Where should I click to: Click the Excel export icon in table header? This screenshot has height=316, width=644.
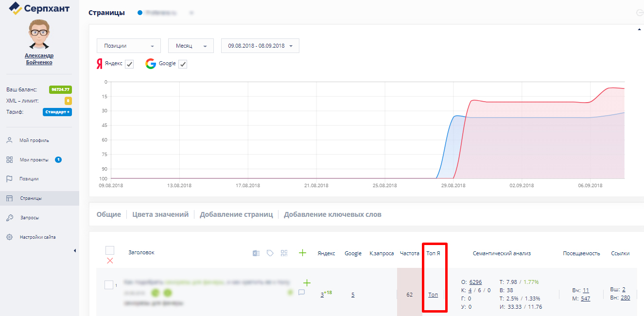(256, 253)
